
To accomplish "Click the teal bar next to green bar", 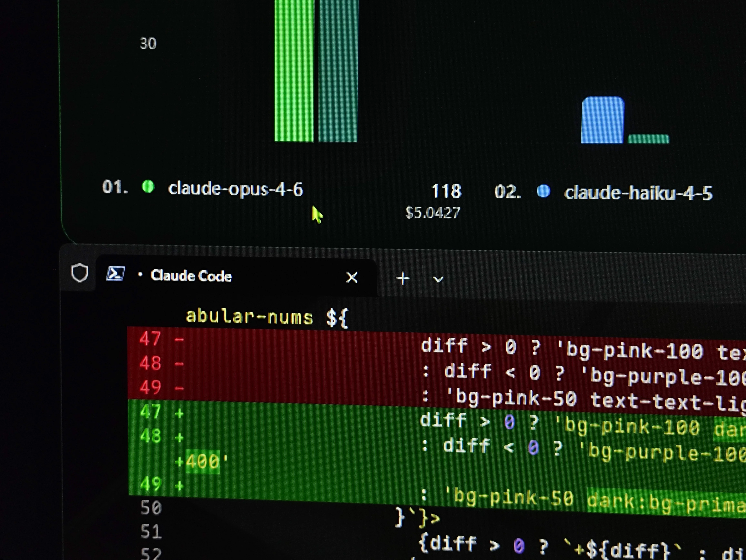I will pyautogui.click(x=338, y=71).
